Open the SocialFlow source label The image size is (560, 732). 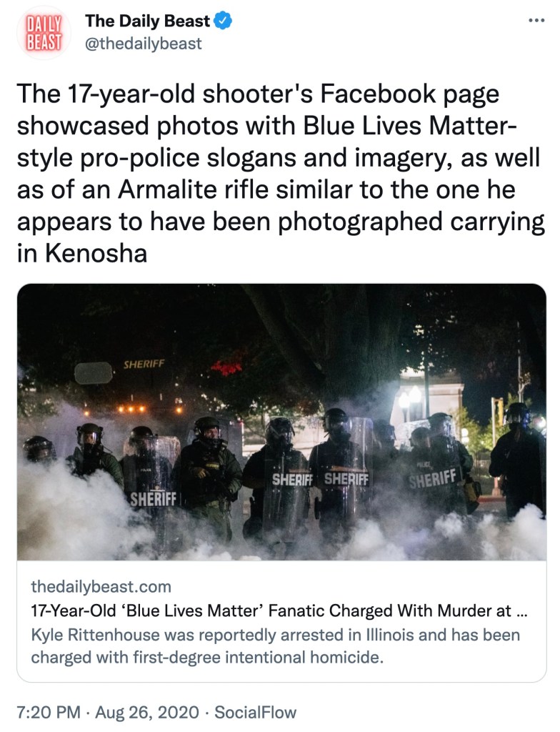click(x=255, y=712)
